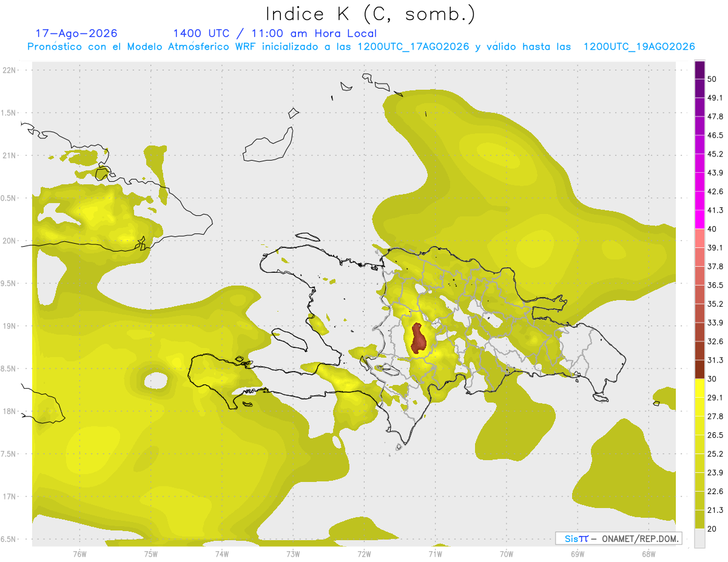728x562 pixels.
Task: Click the "74W" longitude label
Action: click(221, 554)
